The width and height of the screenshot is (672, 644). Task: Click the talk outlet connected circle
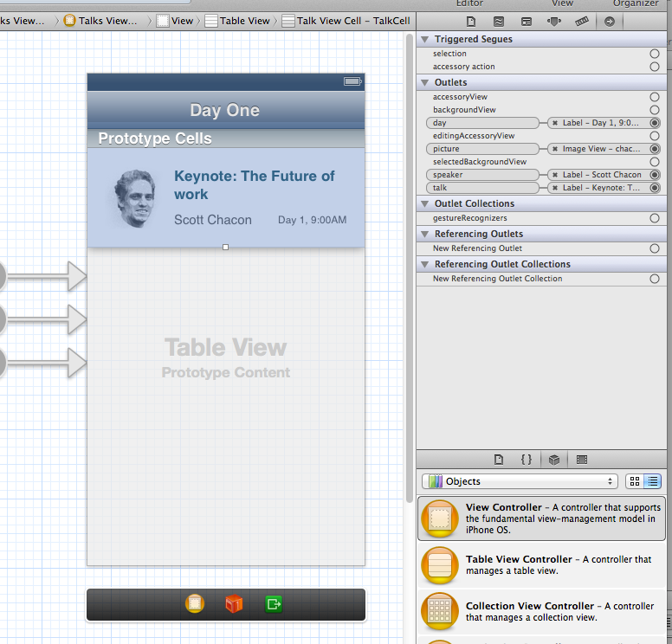[655, 188]
